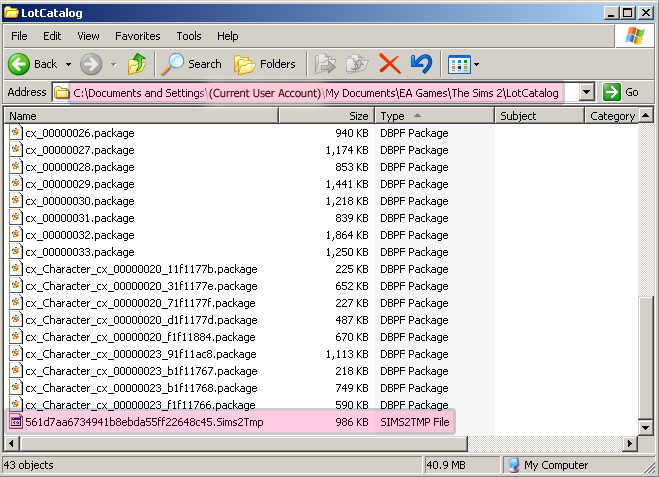Maximize the LotCatalog window
The height and width of the screenshot is (477, 659).
[x=627, y=13]
